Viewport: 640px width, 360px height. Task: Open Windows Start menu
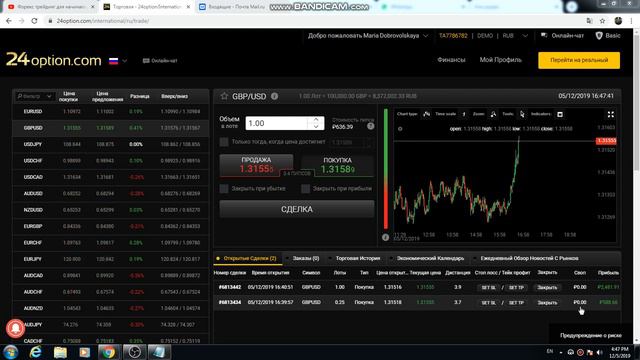pos(11,352)
